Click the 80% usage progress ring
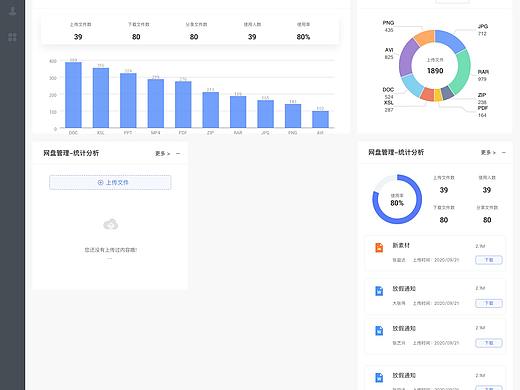This screenshot has height=390, width=520. 397,199
